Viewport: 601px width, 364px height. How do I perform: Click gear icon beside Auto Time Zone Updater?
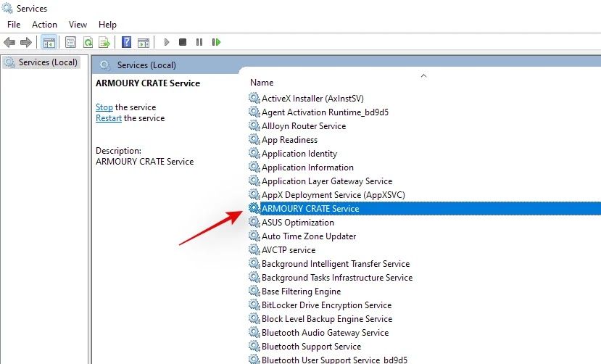pos(254,236)
